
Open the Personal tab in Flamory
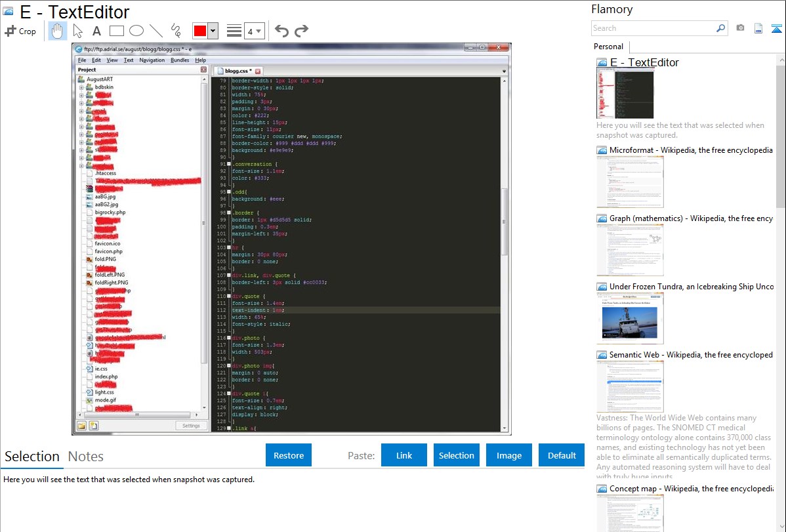[x=608, y=47]
